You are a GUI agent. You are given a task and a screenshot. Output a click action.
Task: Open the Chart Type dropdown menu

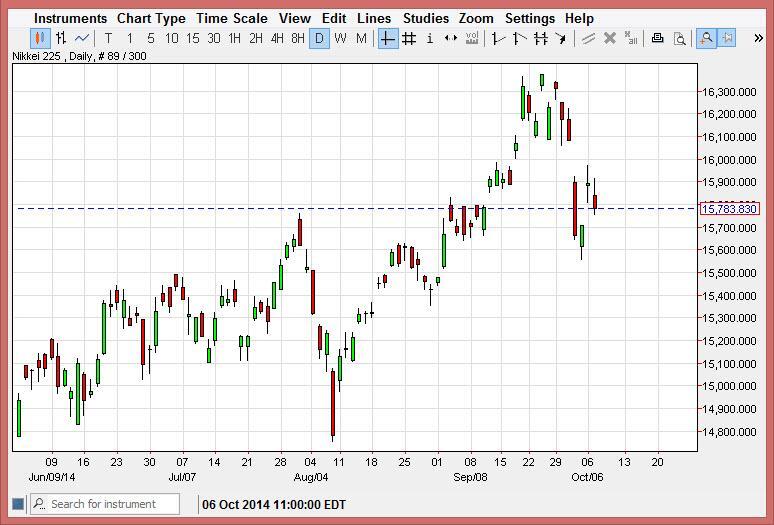[151, 18]
